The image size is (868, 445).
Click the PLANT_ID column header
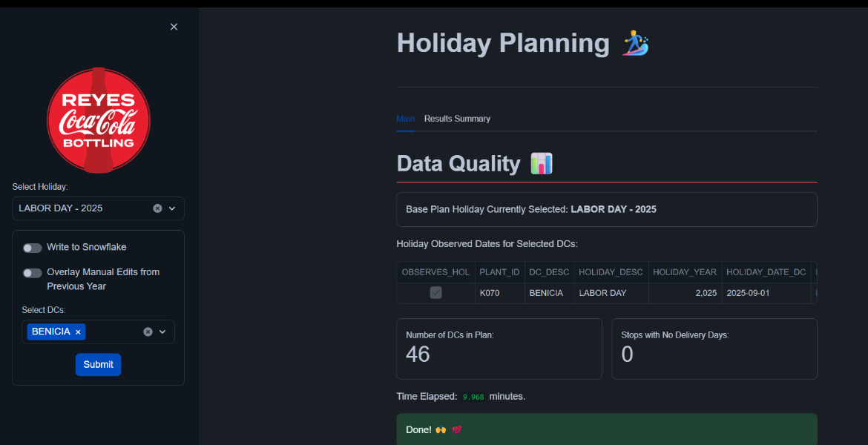[499, 272]
